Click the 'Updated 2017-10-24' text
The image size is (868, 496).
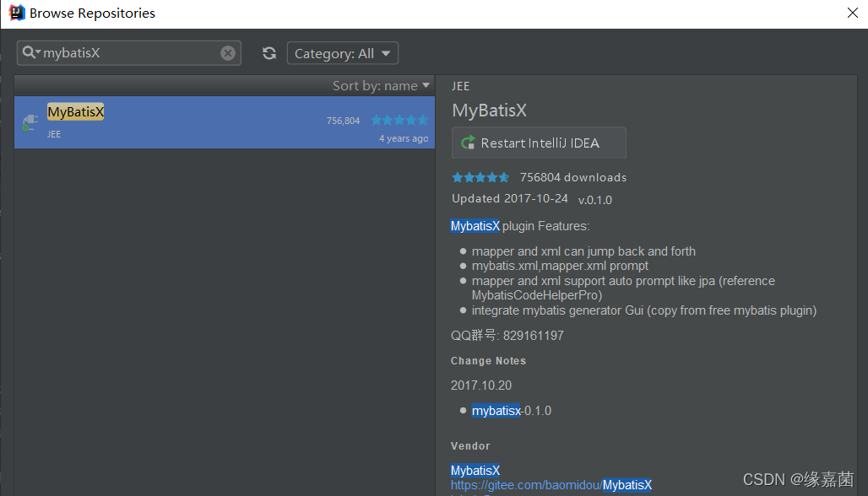tap(510, 198)
